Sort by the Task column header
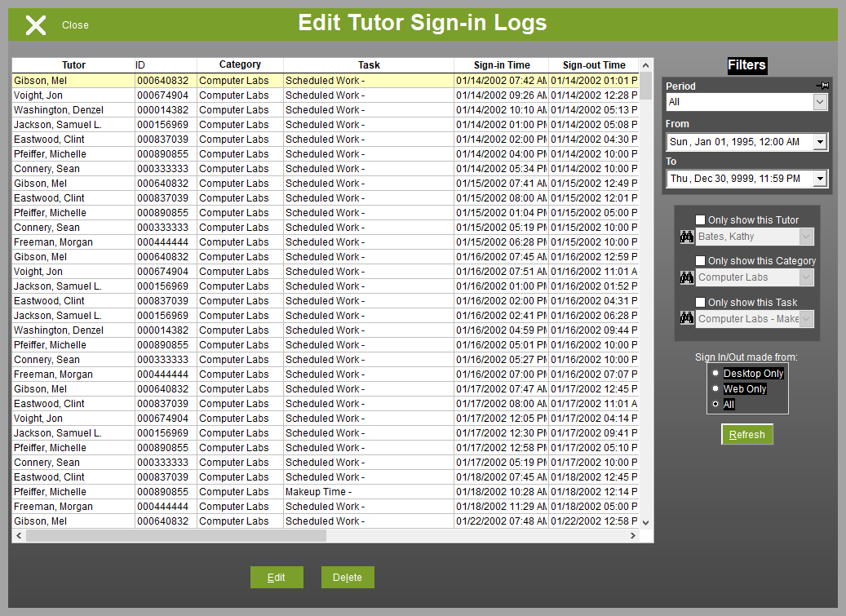The height and width of the screenshot is (616, 846). [x=369, y=65]
